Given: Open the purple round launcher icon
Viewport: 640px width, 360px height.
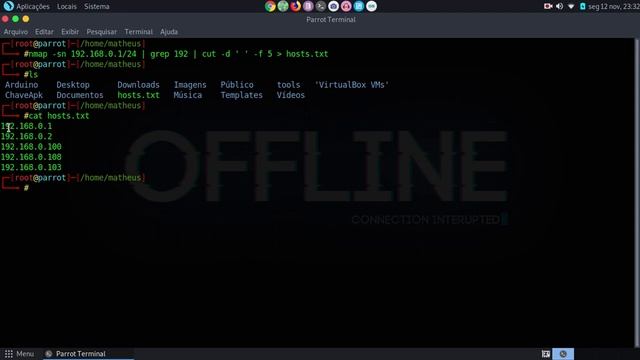Looking at the screenshot, I should click(x=308, y=6).
